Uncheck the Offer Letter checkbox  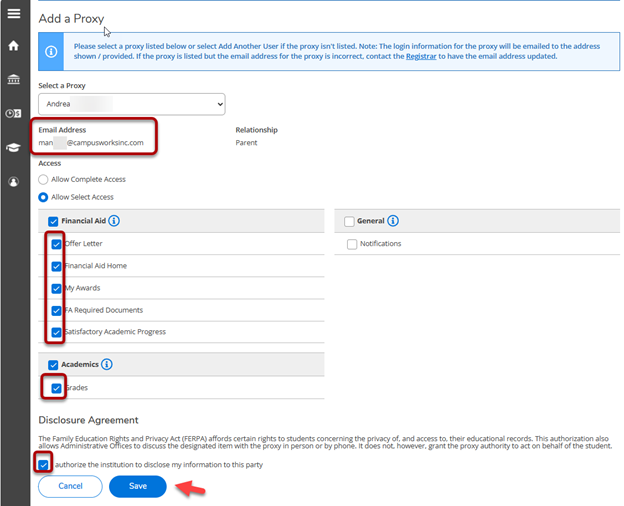(57, 244)
